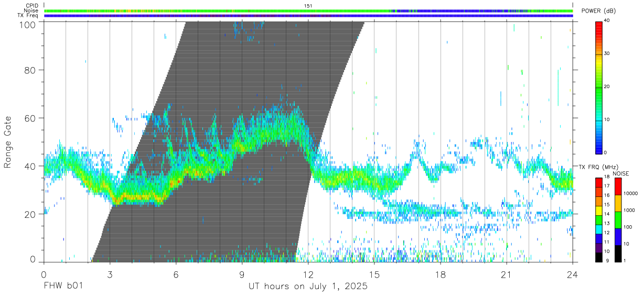Click the x-axis '21' hour label
This screenshot has height=297, width=644.
coord(506,274)
